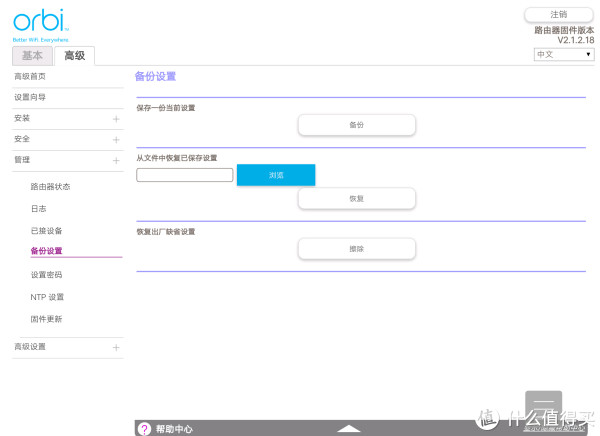Open NTP 设置 in the sidebar
Screen dimensions: 600x436
coord(47,297)
